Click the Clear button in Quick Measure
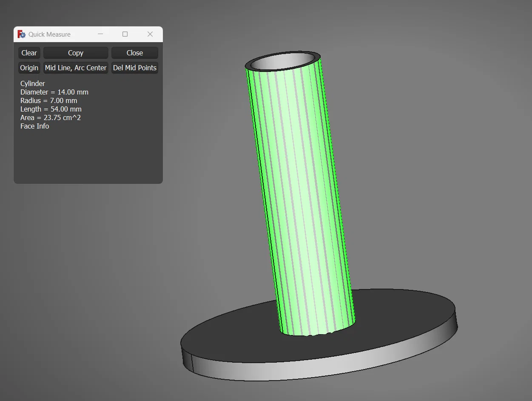This screenshot has height=401, width=532. (29, 53)
